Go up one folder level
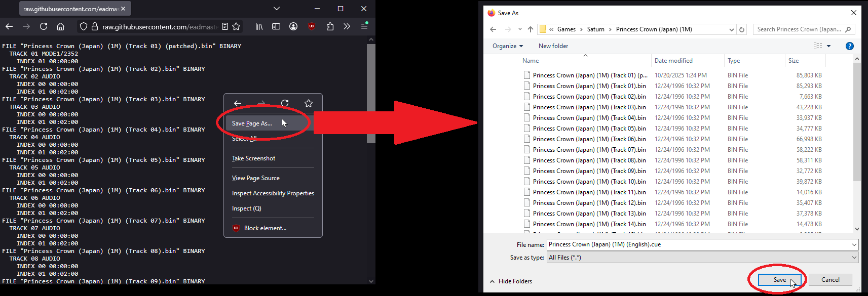Viewport: 868px width, 296px height. pyautogui.click(x=531, y=29)
